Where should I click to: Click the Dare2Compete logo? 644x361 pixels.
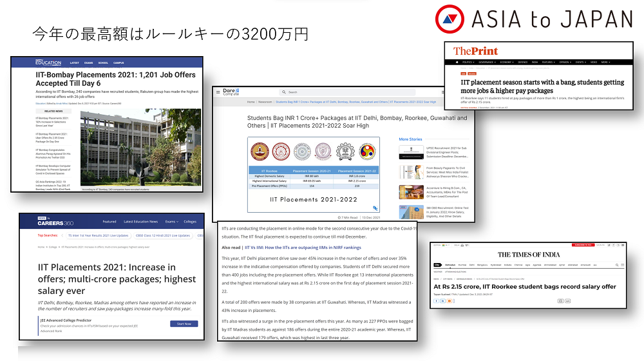(x=231, y=92)
